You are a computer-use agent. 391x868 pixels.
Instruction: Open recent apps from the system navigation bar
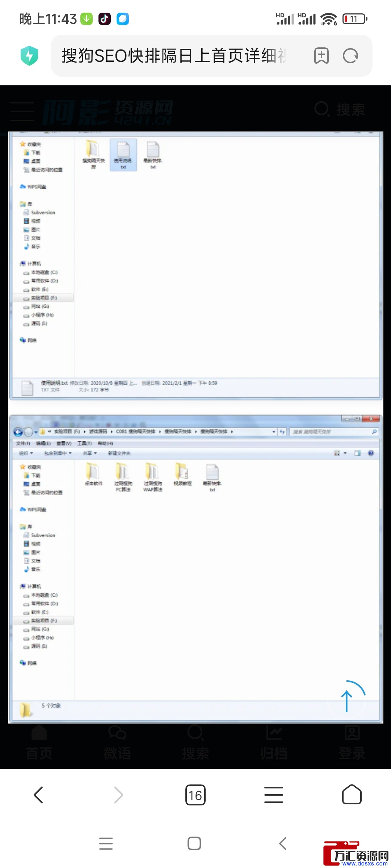(x=106, y=843)
